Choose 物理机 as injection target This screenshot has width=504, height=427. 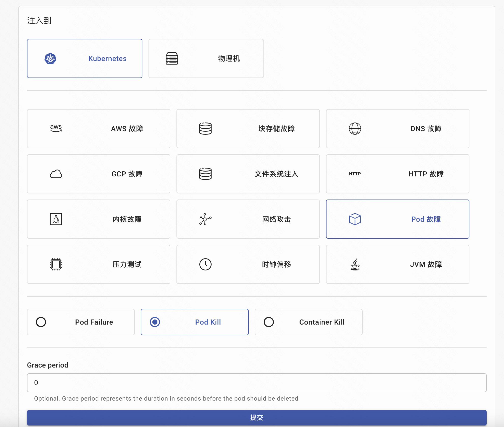(206, 58)
